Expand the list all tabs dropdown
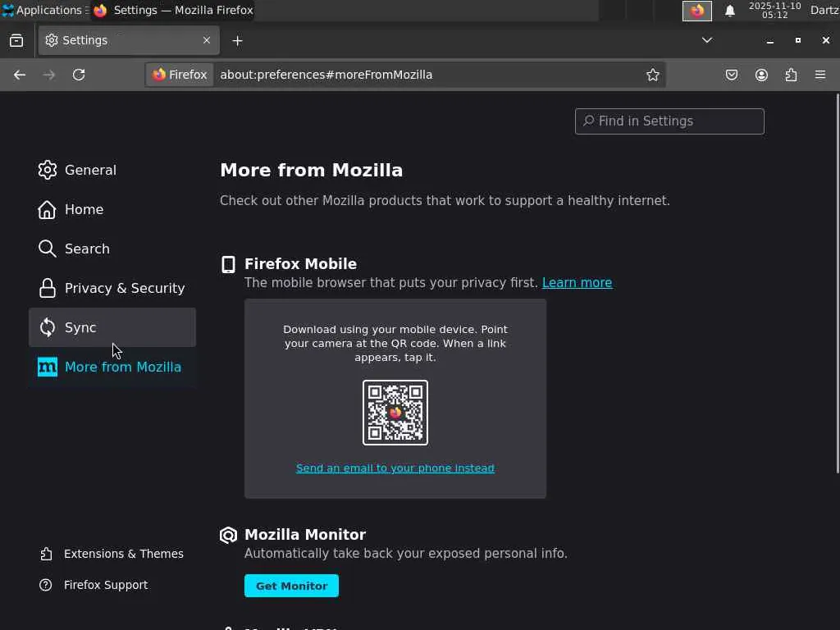 [707, 40]
